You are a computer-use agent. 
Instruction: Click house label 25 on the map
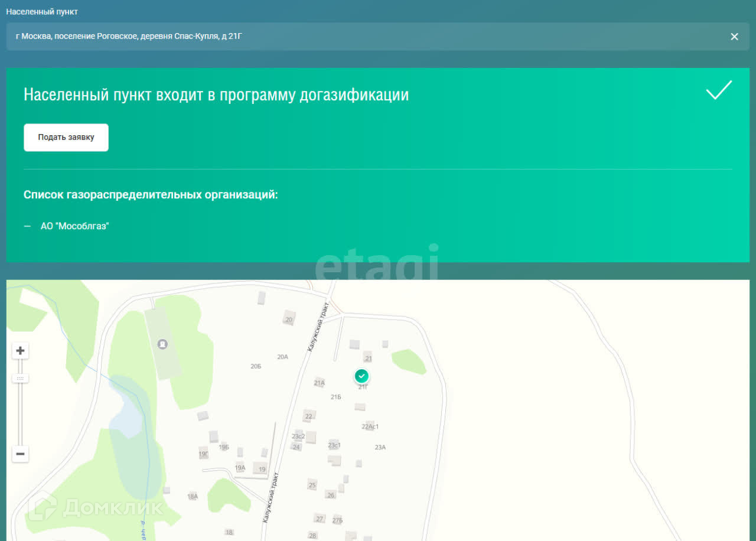point(312,485)
